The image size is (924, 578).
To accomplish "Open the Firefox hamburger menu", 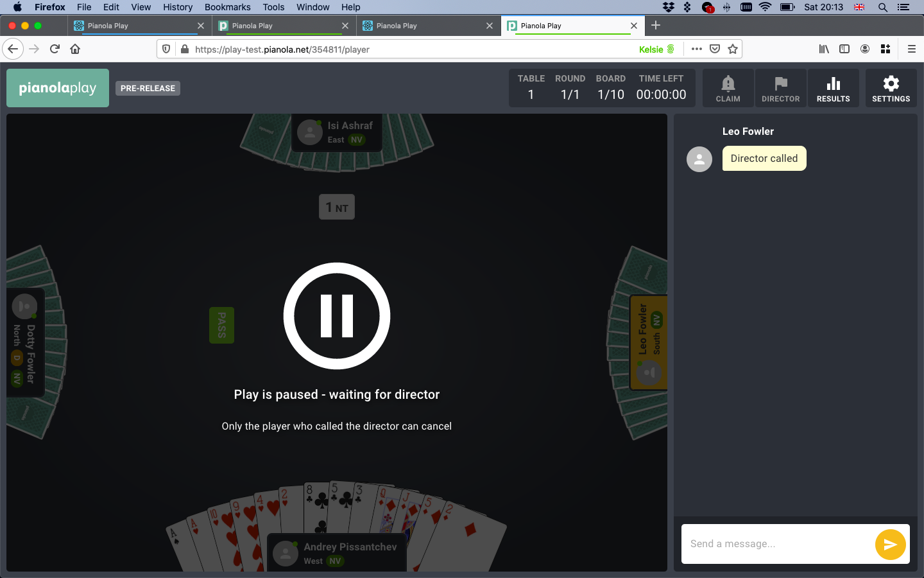I will [x=911, y=49].
